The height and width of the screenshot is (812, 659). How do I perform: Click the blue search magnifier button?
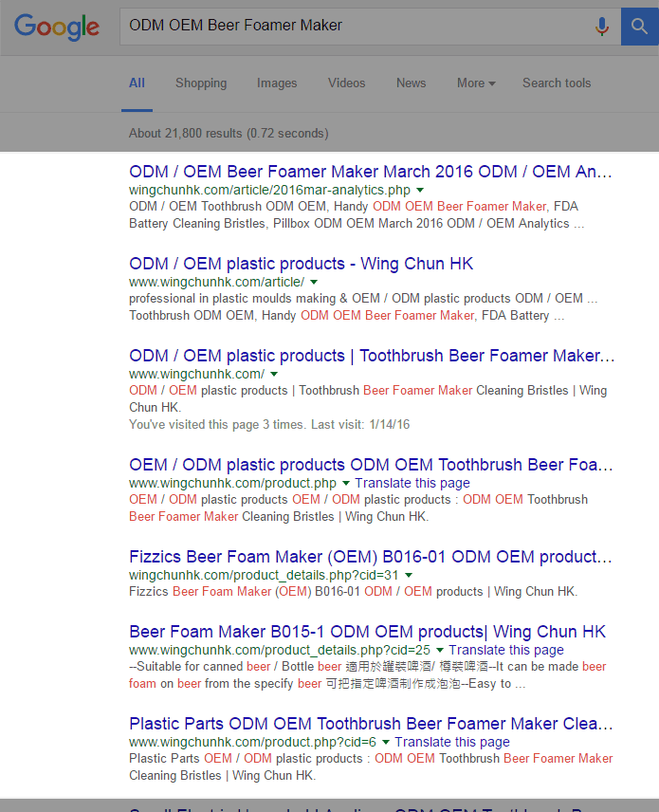640,27
